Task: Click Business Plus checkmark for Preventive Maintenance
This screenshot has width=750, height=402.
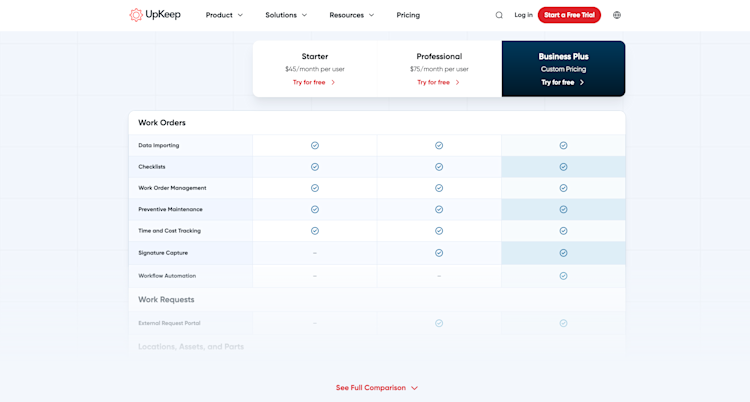Action: (x=563, y=210)
